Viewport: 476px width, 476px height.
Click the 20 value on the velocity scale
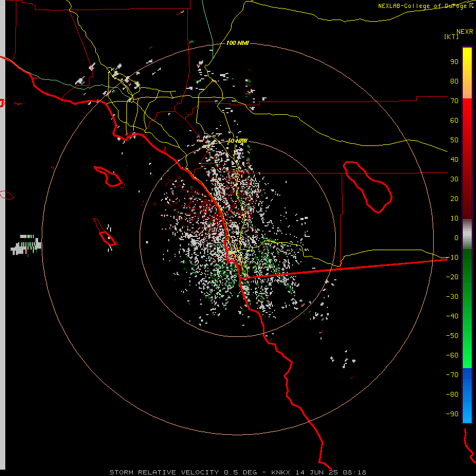point(454,198)
